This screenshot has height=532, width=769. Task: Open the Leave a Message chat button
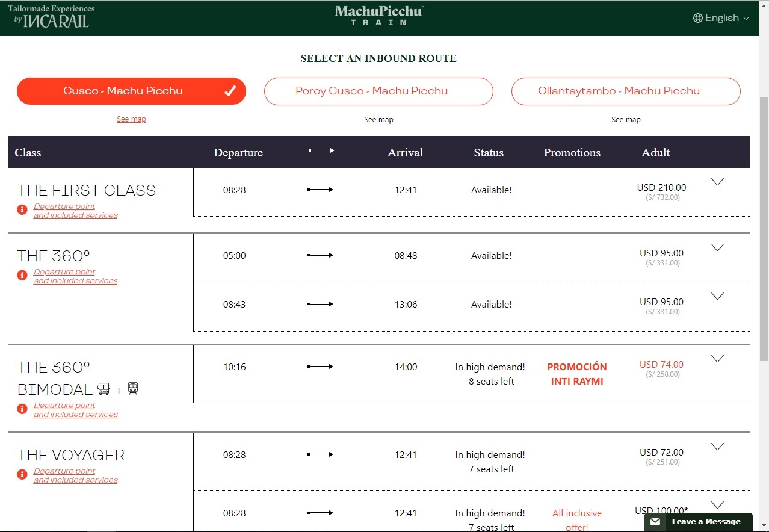click(x=698, y=522)
